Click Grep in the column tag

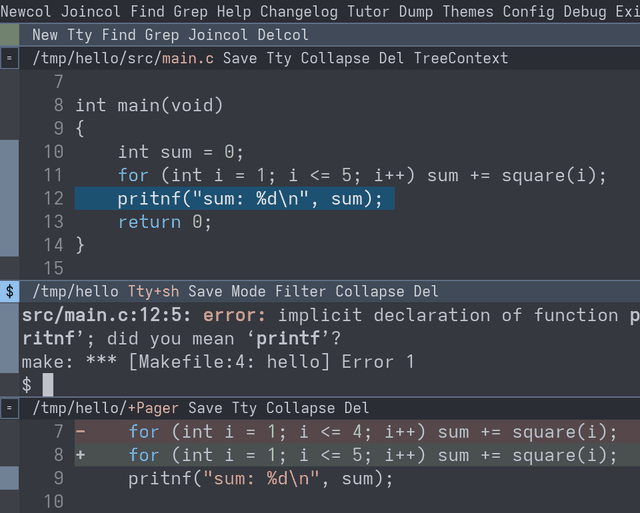pos(162,35)
